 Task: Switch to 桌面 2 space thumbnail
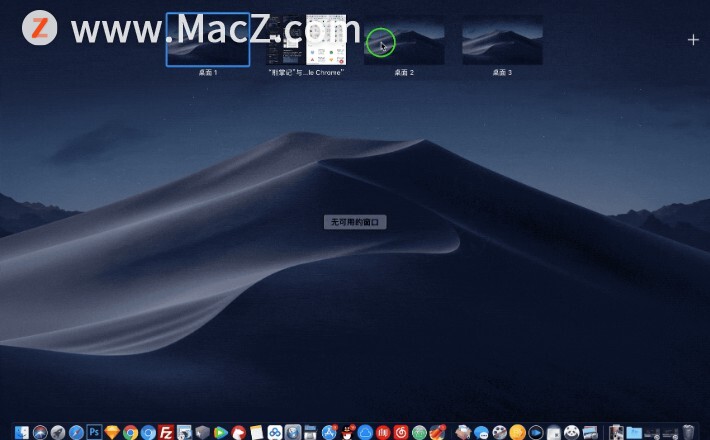[x=404, y=40]
